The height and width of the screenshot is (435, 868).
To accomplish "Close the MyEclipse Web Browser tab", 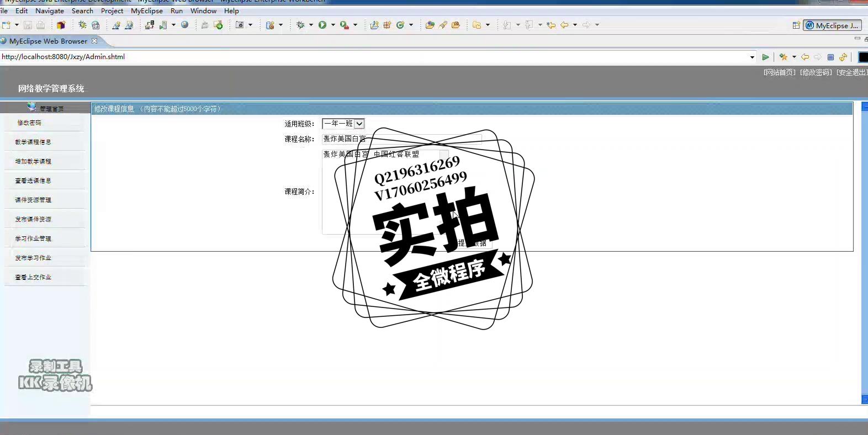I will (94, 41).
